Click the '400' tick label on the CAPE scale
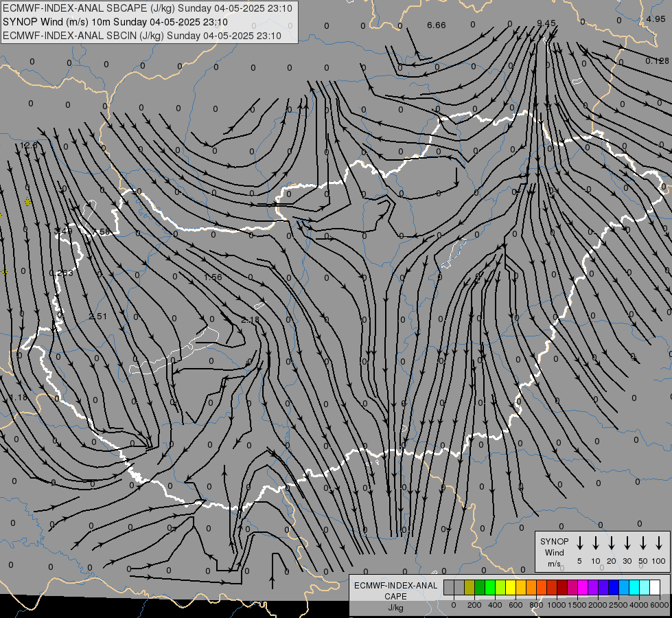672x618 pixels. tap(495, 605)
